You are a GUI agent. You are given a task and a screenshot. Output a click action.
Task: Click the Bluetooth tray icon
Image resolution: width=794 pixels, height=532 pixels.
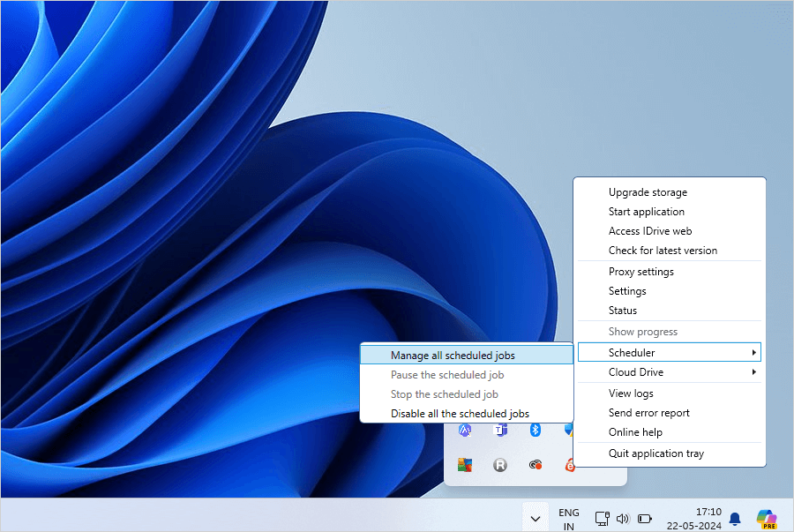pos(535,431)
